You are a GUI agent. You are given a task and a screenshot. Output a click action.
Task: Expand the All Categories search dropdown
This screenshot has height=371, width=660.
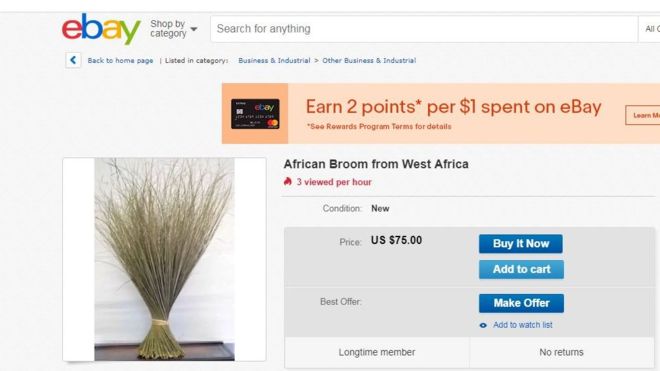click(650, 29)
